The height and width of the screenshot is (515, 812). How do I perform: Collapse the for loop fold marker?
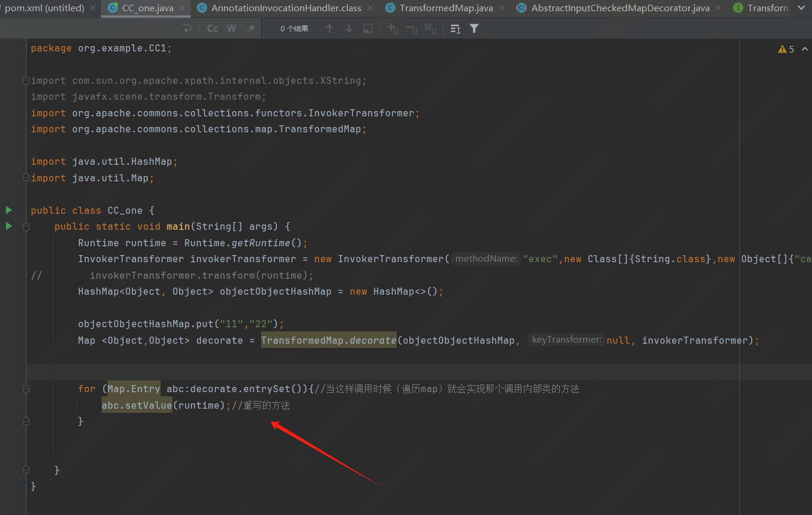26,389
